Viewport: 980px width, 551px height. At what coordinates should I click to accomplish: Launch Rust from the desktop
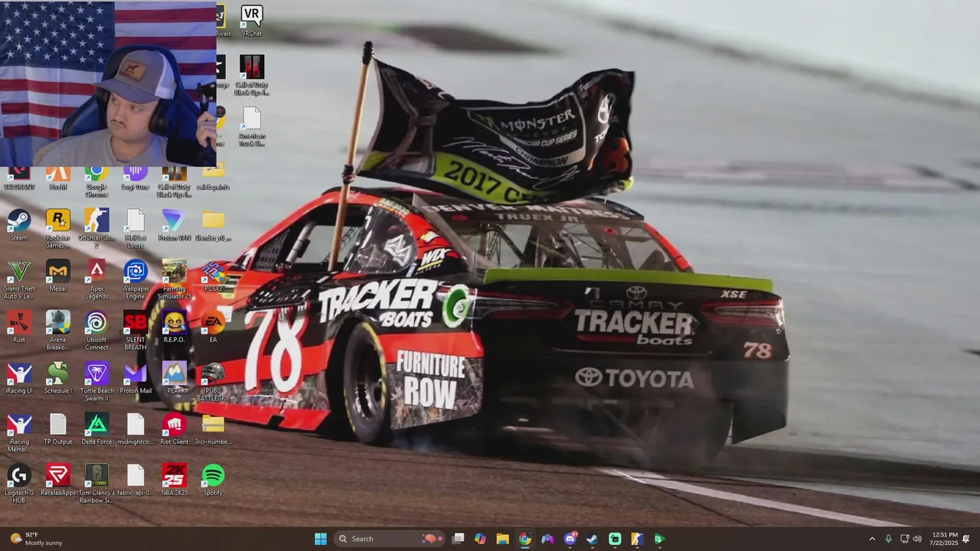19,327
